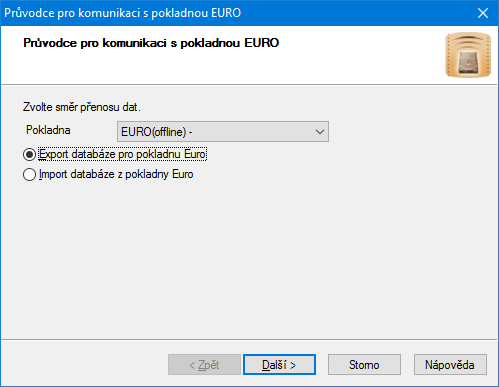Select Export databáze pro pokladnu Euro radio
The width and height of the screenshot is (499, 387).
click(29, 154)
